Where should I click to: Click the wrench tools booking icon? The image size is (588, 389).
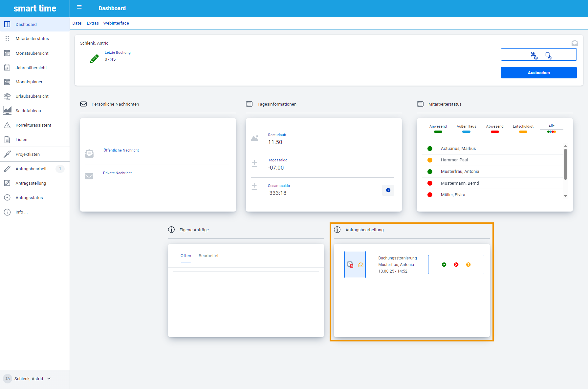pos(534,55)
